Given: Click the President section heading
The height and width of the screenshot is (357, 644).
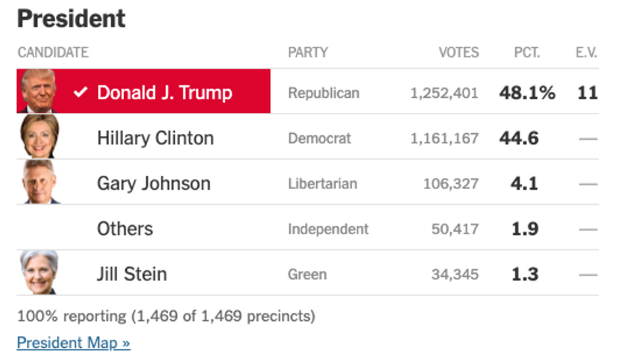Looking at the screenshot, I should pyautogui.click(x=71, y=19).
